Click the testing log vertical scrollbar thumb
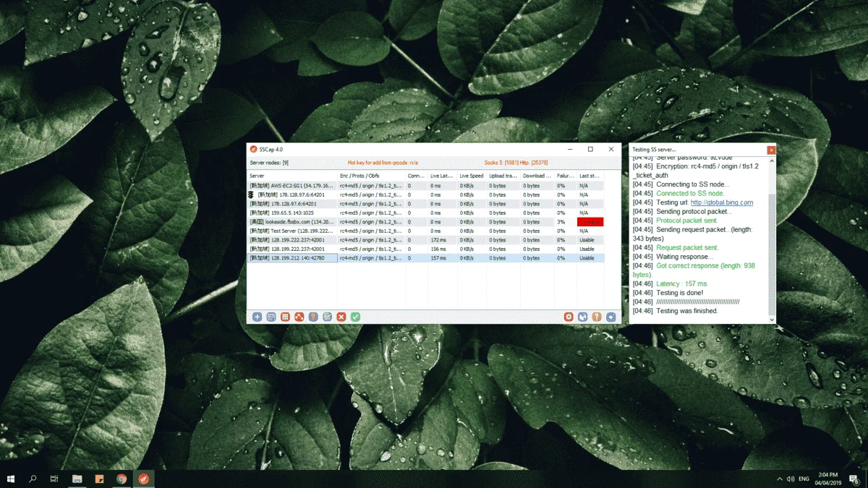 [772, 254]
